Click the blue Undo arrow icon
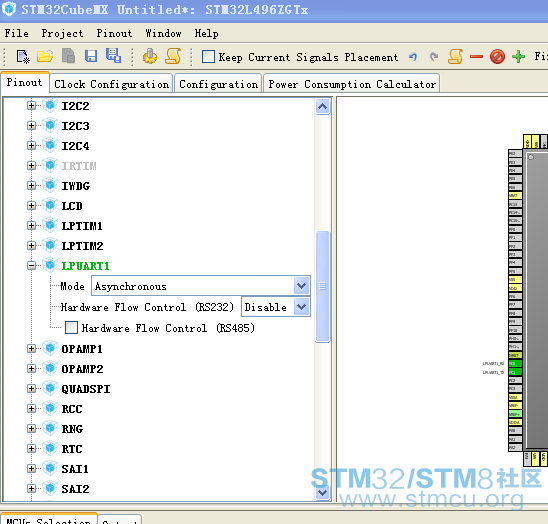Viewport: 548px width, 524px height. pos(413,56)
